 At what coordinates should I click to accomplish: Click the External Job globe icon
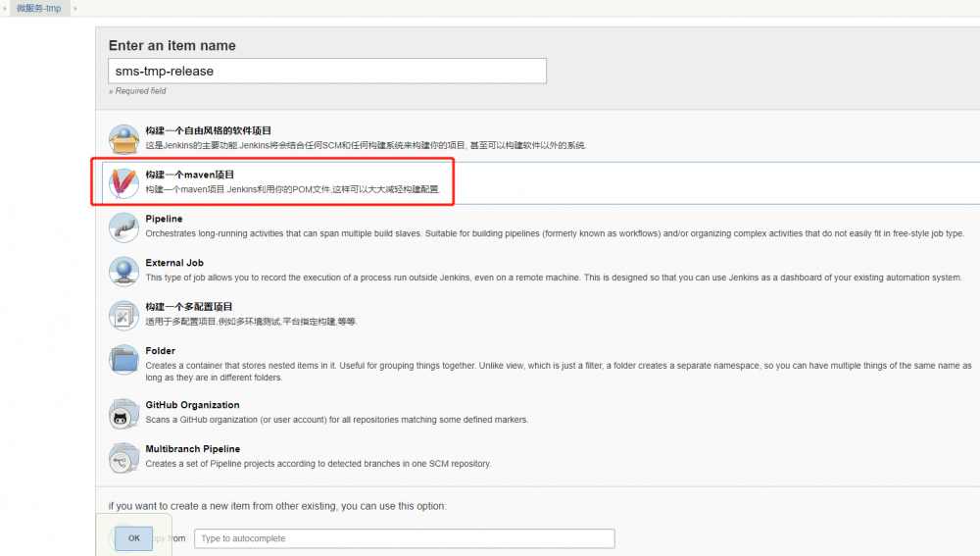coord(123,271)
